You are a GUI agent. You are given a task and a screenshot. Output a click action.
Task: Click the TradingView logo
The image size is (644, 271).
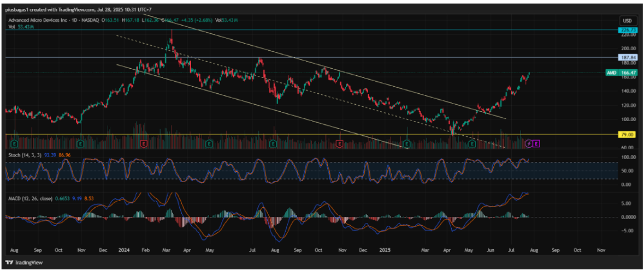(x=23, y=262)
